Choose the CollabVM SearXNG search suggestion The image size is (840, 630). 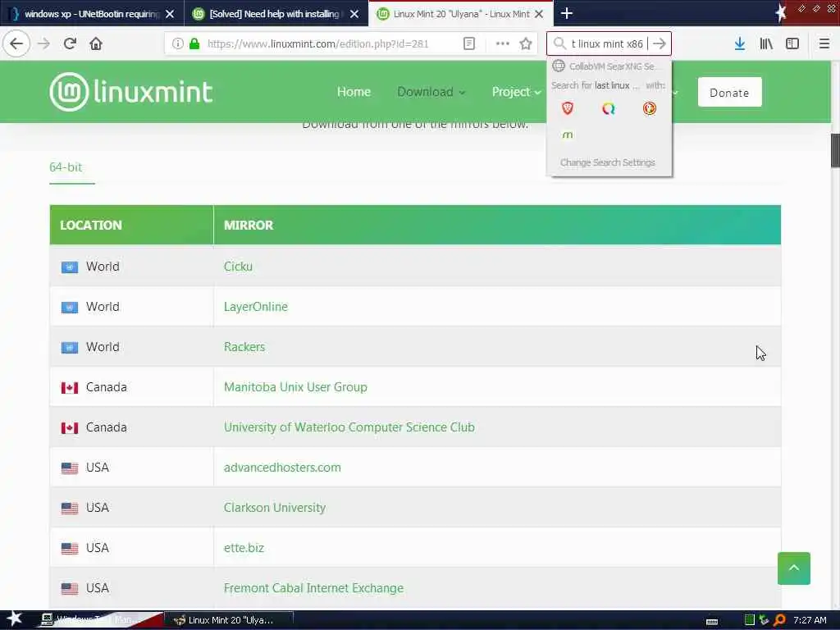pyautogui.click(x=609, y=66)
